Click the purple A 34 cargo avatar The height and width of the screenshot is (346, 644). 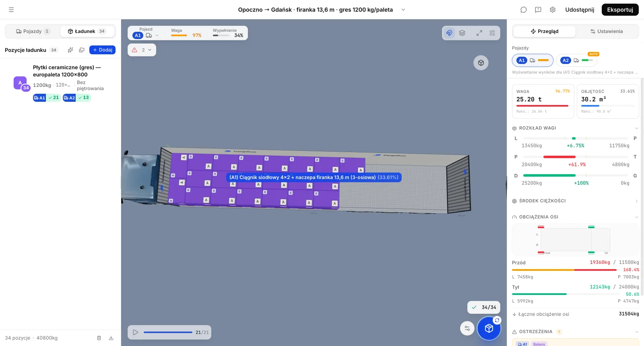(x=21, y=84)
